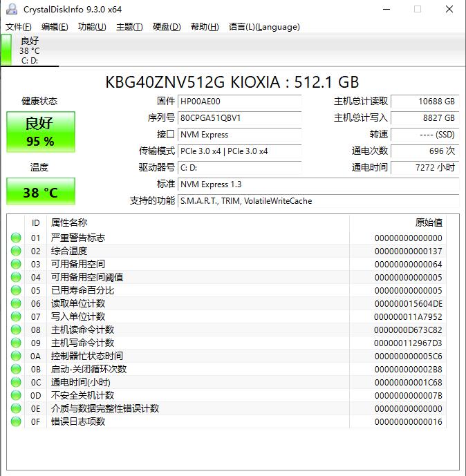Click raw value 00000000002B8
Image resolution: width=466 pixels, height=476 pixels.
click(409, 370)
